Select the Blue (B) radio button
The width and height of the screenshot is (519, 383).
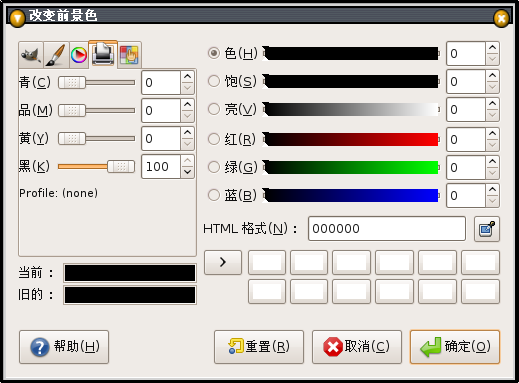point(214,195)
